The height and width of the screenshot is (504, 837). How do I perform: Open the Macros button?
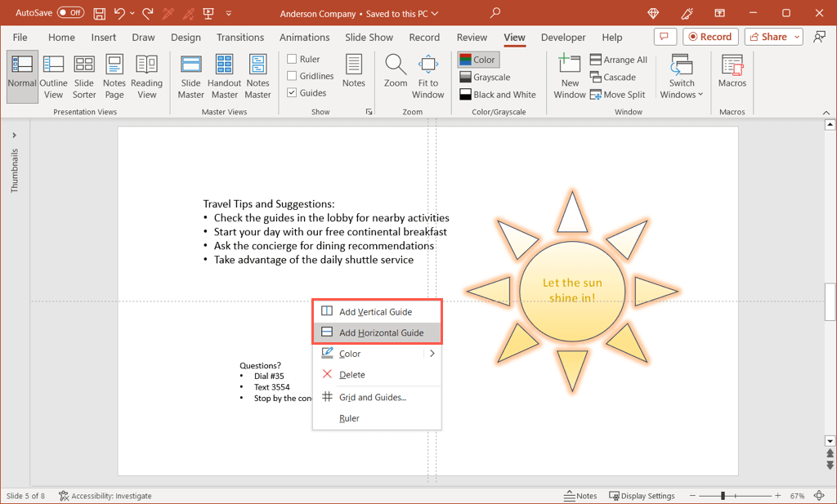[x=732, y=72]
